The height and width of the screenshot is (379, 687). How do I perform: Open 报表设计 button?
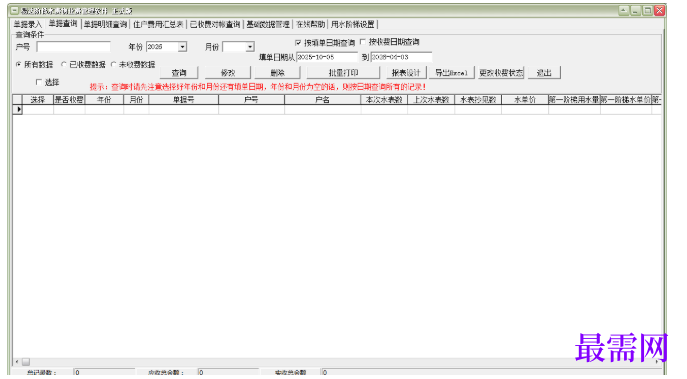[406, 73]
